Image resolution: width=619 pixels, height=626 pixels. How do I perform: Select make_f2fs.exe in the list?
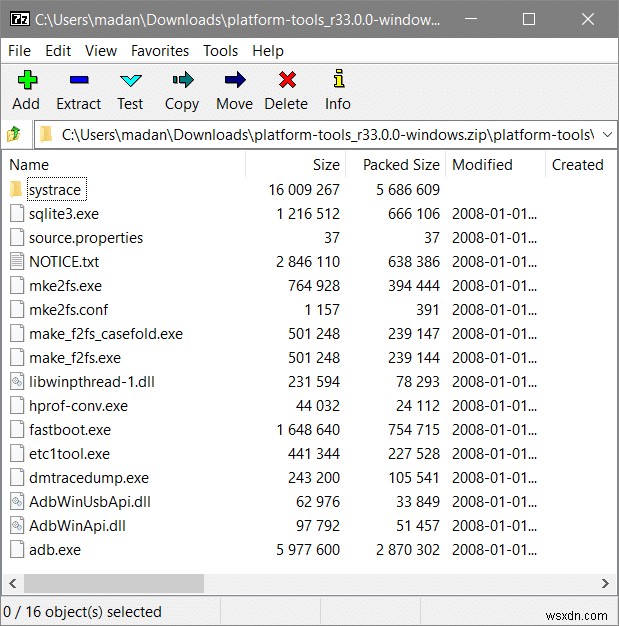click(x=75, y=357)
